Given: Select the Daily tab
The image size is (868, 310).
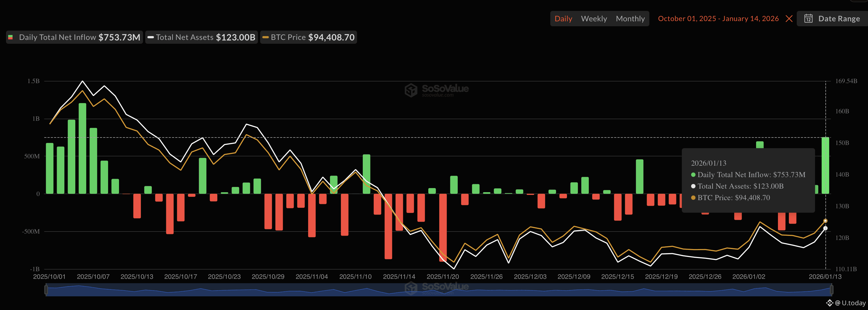Looking at the screenshot, I should point(563,19).
